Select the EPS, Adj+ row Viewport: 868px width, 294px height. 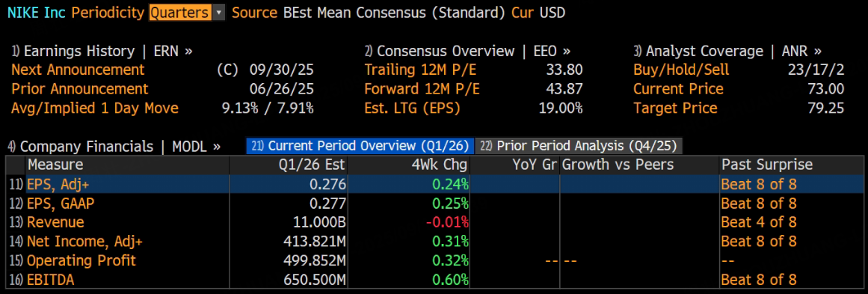pyautogui.click(x=434, y=184)
